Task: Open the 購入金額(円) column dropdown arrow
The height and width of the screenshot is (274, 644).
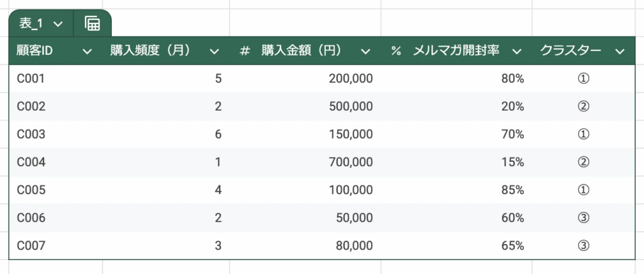Action: pyautogui.click(x=365, y=51)
